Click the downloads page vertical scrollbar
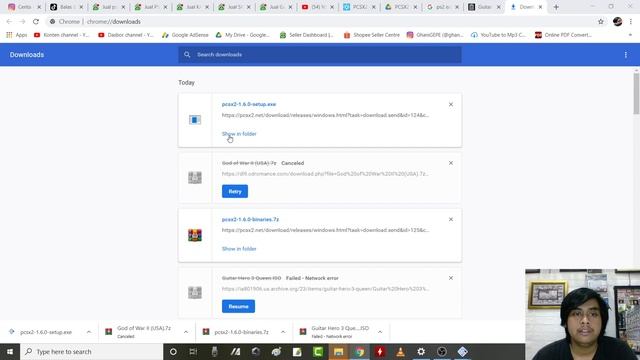This screenshot has height=360, width=640. (636, 94)
